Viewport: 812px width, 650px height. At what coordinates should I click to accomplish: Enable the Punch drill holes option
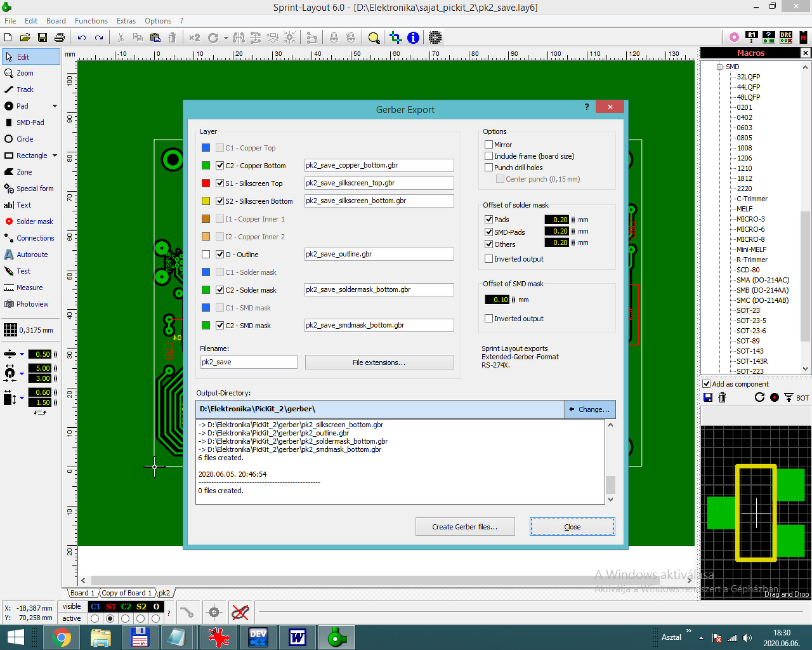[x=488, y=168]
